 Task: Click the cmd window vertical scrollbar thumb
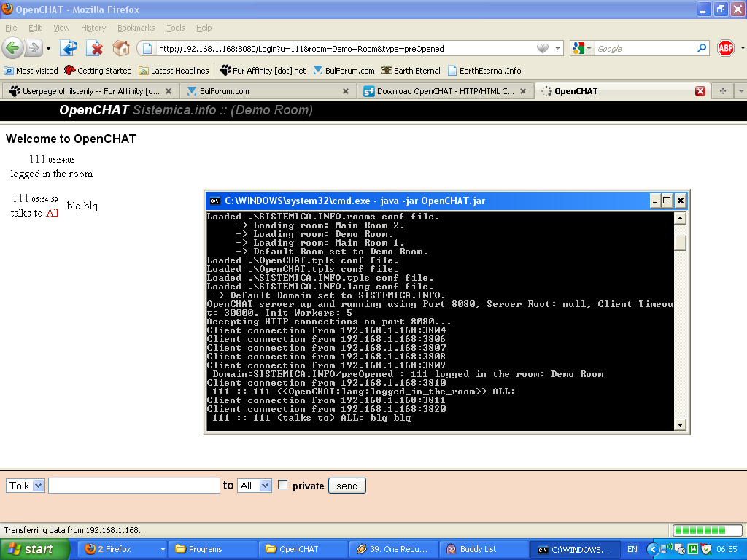point(680,243)
